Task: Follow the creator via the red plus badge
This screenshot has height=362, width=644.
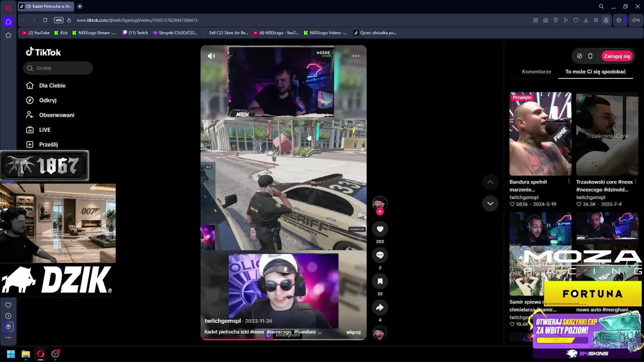Action: (380, 212)
